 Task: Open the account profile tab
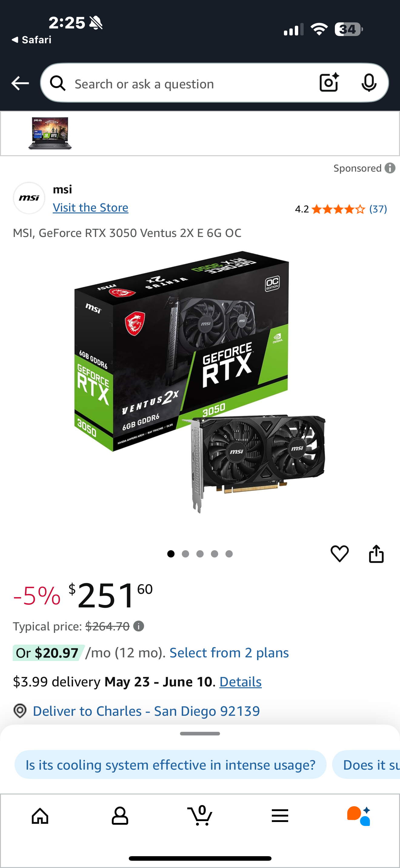(x=120, y=816)
